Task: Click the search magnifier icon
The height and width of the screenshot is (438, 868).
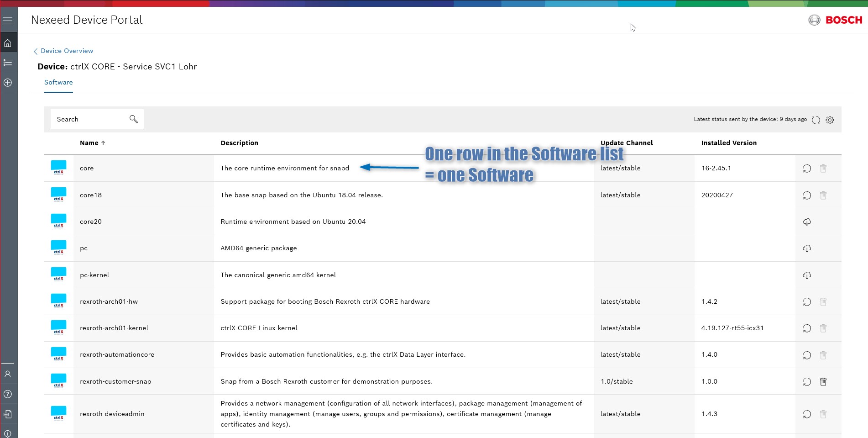Action: click(x=134, y=119)
